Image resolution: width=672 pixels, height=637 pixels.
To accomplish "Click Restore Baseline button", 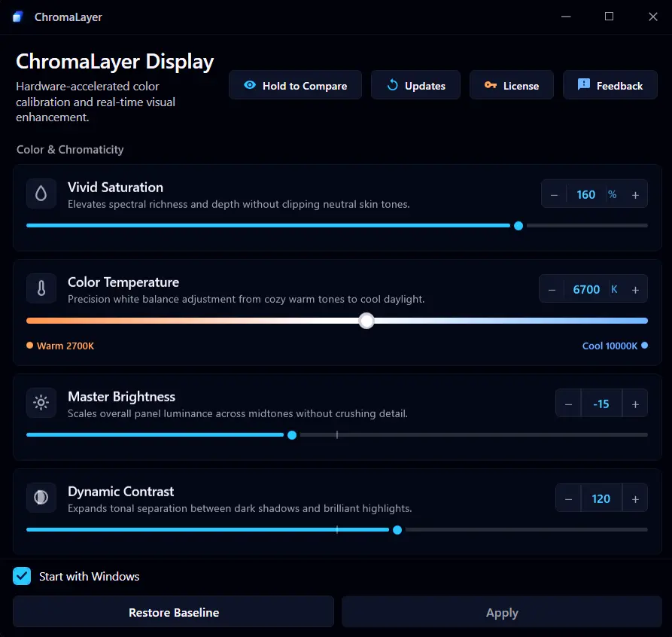I will pos(174,612).
